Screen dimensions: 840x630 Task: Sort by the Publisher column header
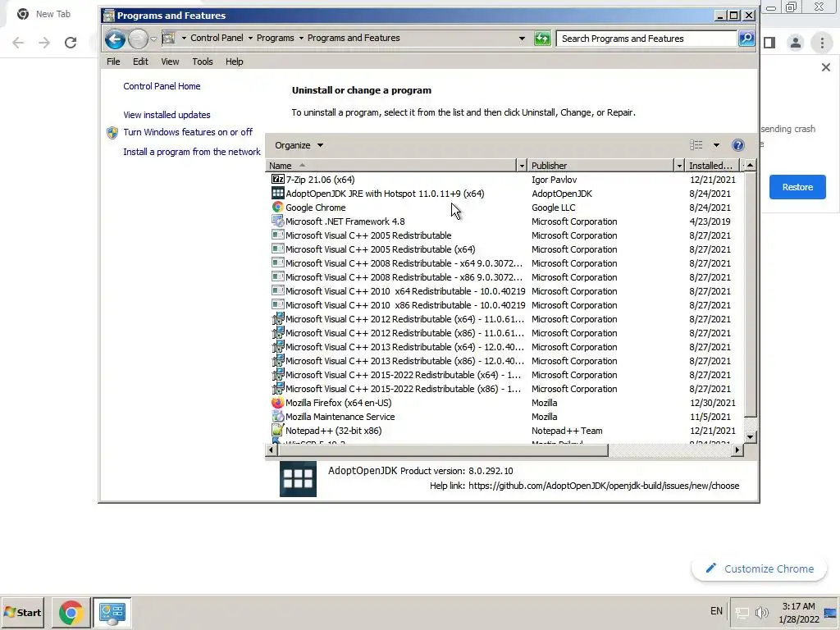tap(600, 166)
